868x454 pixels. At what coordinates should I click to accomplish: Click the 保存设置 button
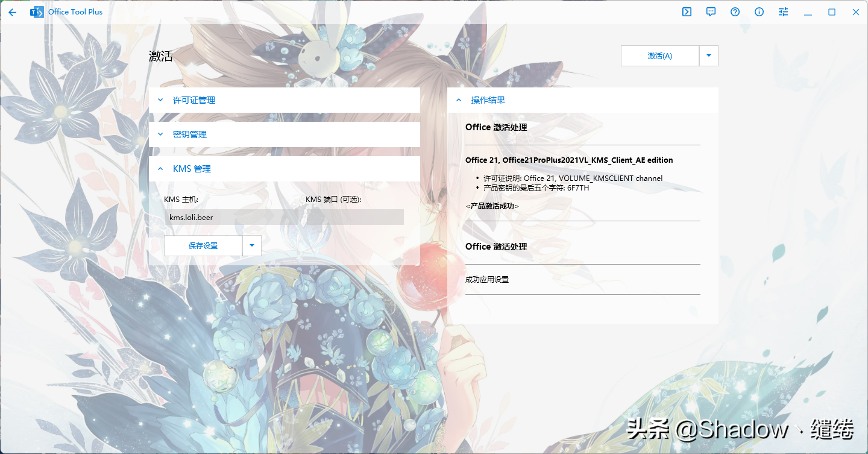coord(203,245)
